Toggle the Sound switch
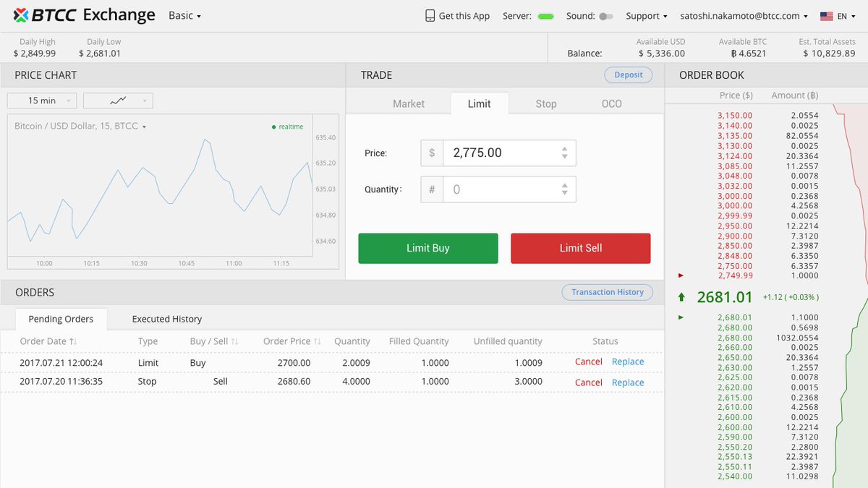 click(606, 16)
